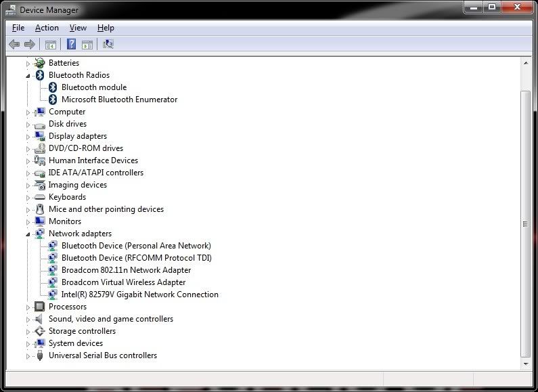538x392 pixels.
Task: Click the Computer category icon
Action: pos(40,112)
